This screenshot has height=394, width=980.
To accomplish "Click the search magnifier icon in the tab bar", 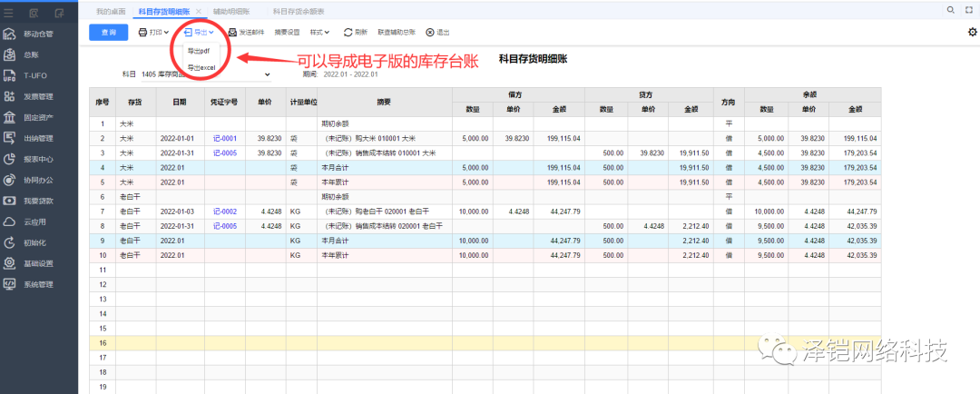I will (x=952, y=10).
